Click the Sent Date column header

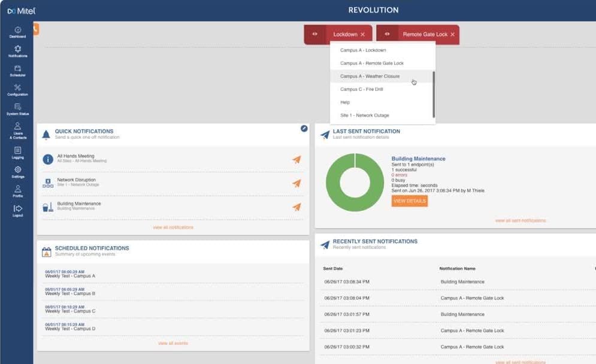pyautogui.click(x=332, y=269)
